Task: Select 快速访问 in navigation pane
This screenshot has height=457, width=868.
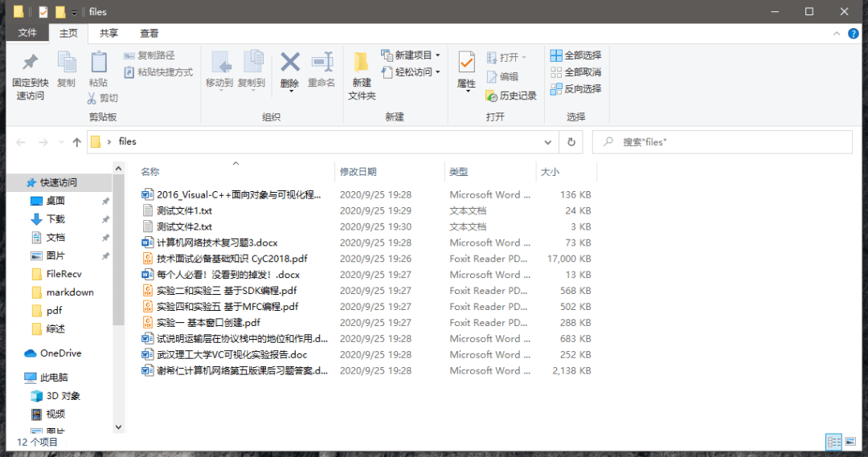Action: pyautogui.click(x=58, y=182)
